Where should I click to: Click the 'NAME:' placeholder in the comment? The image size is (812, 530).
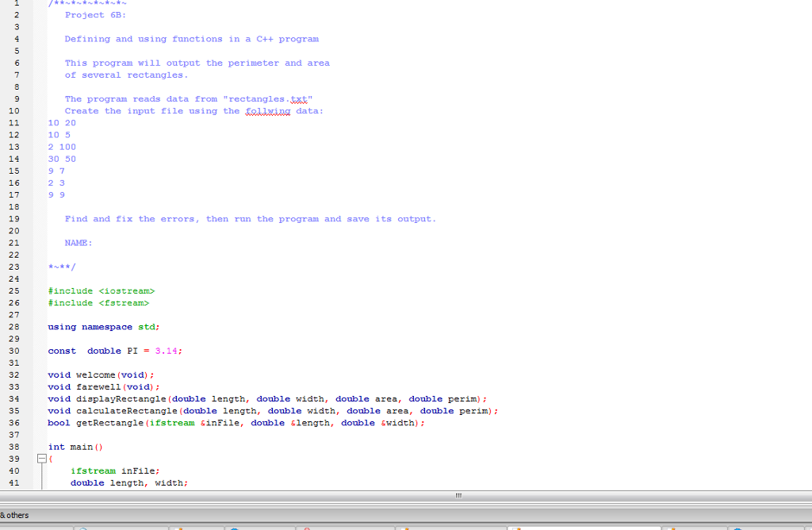(78, 242)
